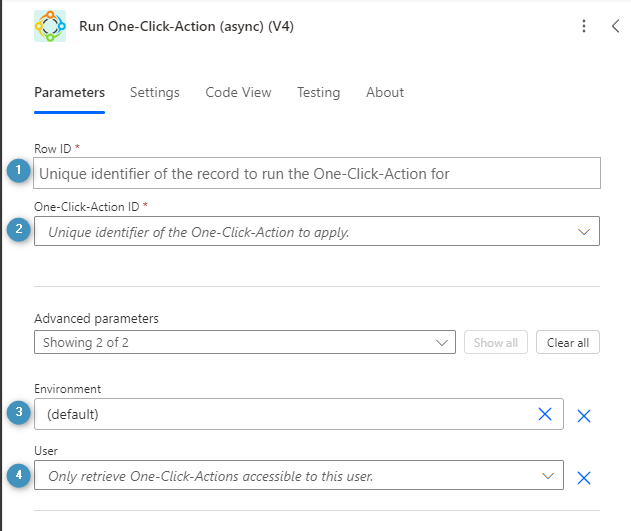The width and height of the screenshot is (631, 531).
Task: Click the Clear all button
Action: (x=567, y=342)
